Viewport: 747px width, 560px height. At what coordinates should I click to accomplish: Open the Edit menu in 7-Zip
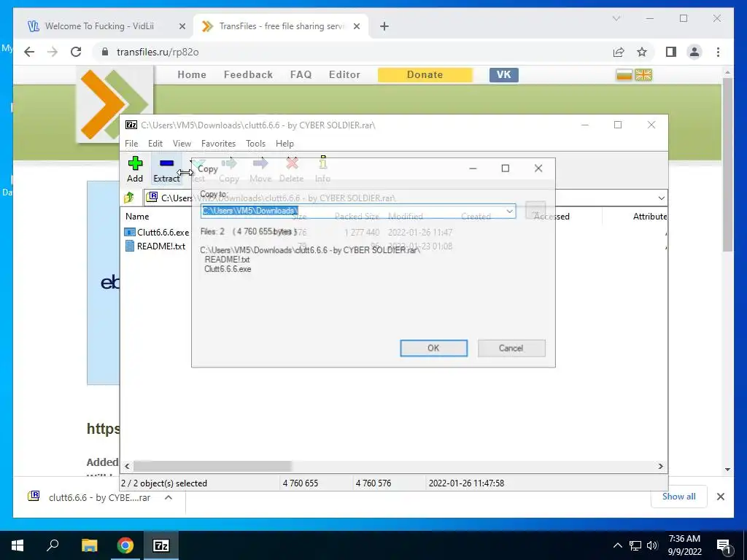pos(155,144)
